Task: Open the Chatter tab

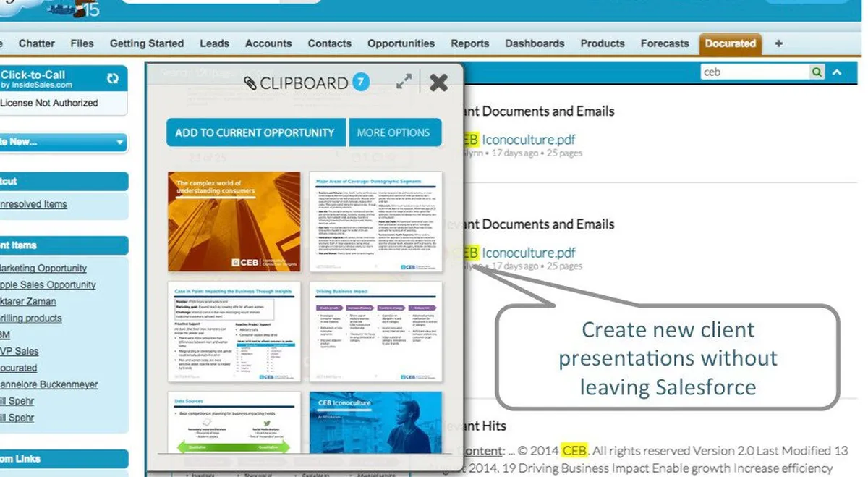Action: click(37, 43)
